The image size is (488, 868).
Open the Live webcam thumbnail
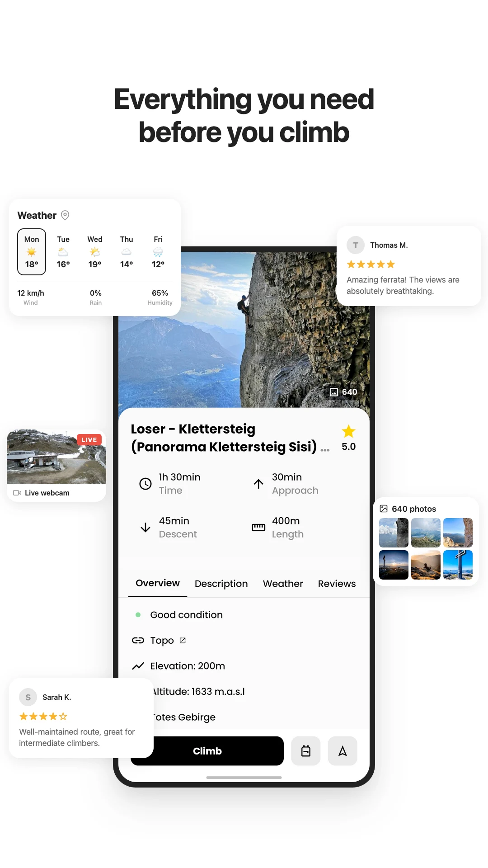tap(56, 457)
